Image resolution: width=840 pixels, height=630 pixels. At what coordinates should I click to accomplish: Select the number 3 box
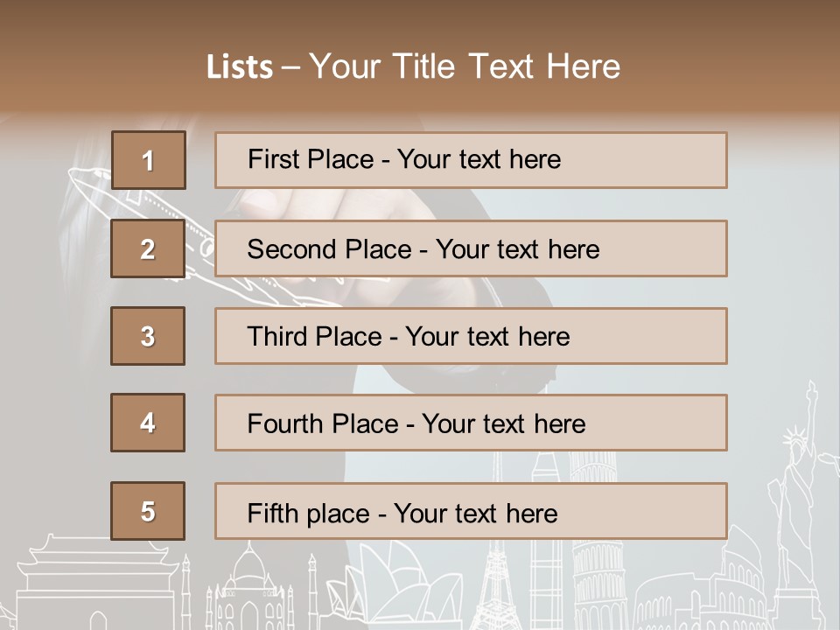tap(148, 336)
